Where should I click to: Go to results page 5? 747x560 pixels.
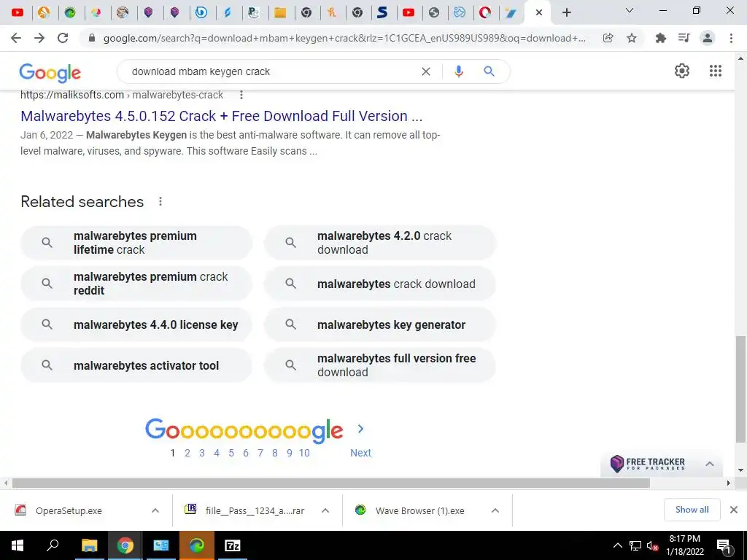(x=231, y=453)
